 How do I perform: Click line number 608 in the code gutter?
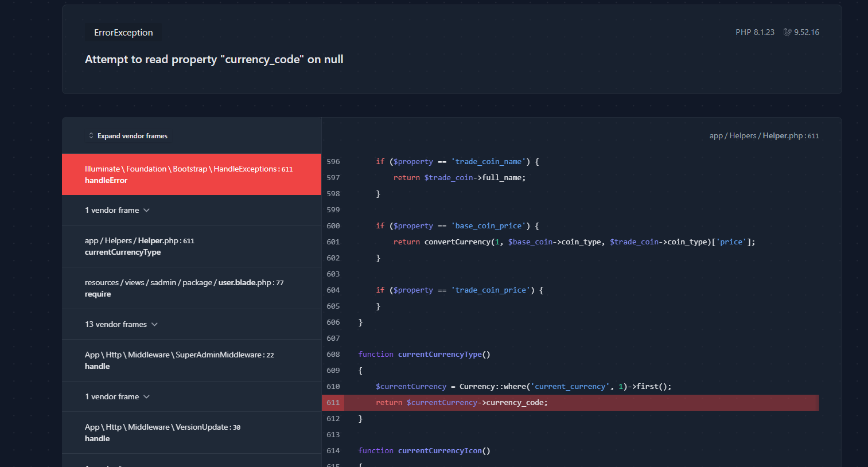pos(333,355)
